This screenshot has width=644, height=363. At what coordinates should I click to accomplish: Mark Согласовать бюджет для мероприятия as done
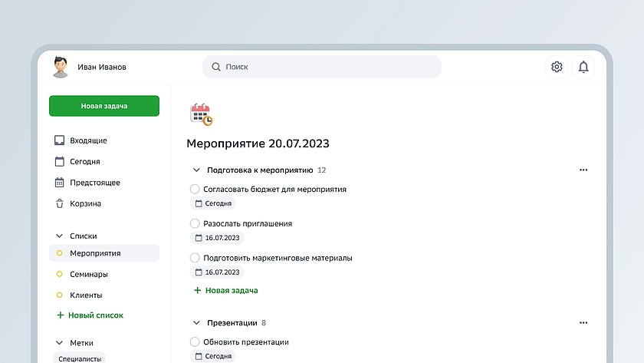tap(195, 189)
